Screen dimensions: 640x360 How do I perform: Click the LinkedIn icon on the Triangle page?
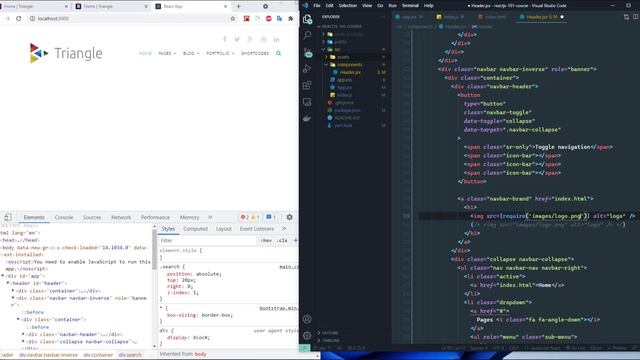276,39
